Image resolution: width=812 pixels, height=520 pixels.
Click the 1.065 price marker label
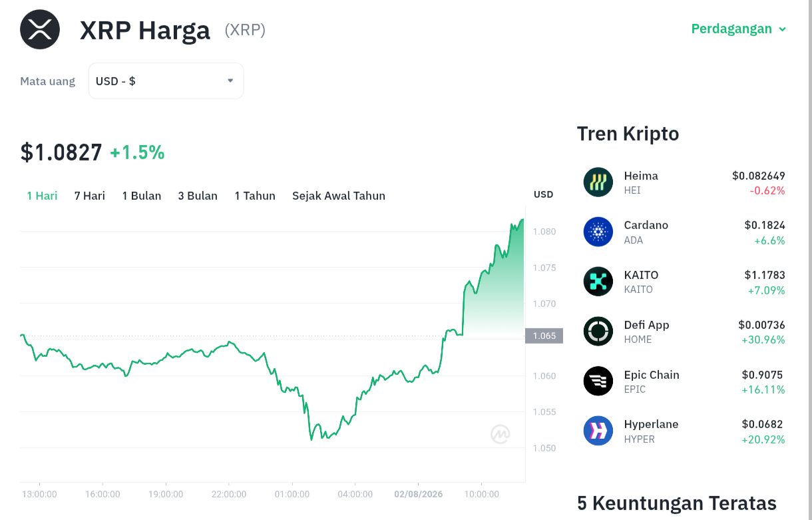[x=544, y=336]
